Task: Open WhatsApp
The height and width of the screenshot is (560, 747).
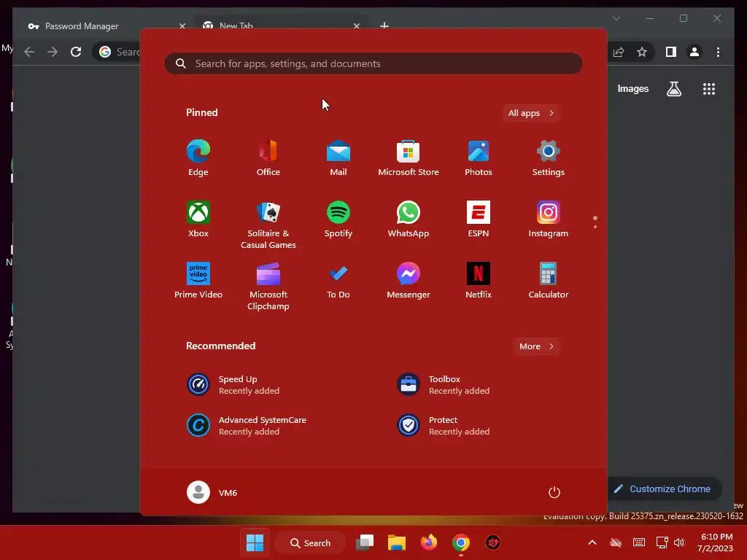Action: click(x=409, y=219)
